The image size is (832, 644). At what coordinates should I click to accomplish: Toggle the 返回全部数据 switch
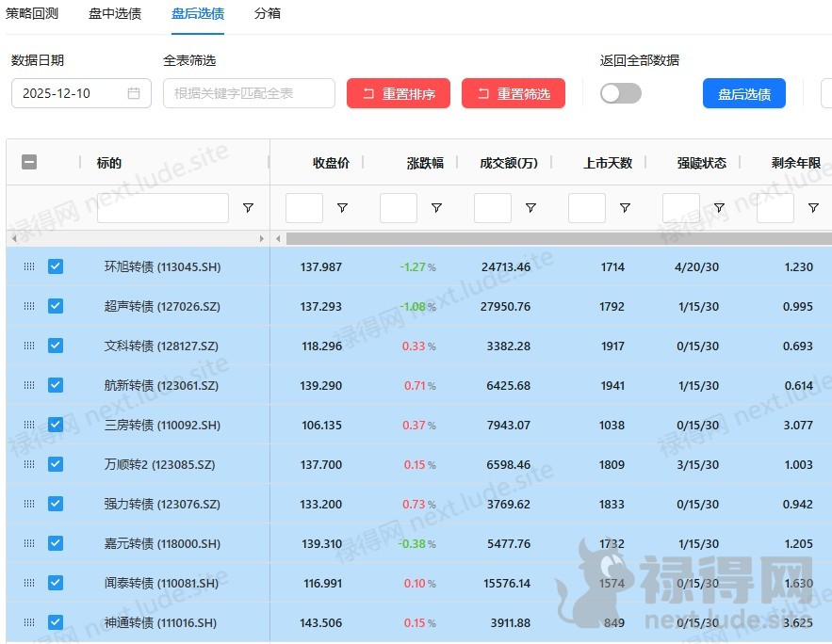[x=621, y=93]
